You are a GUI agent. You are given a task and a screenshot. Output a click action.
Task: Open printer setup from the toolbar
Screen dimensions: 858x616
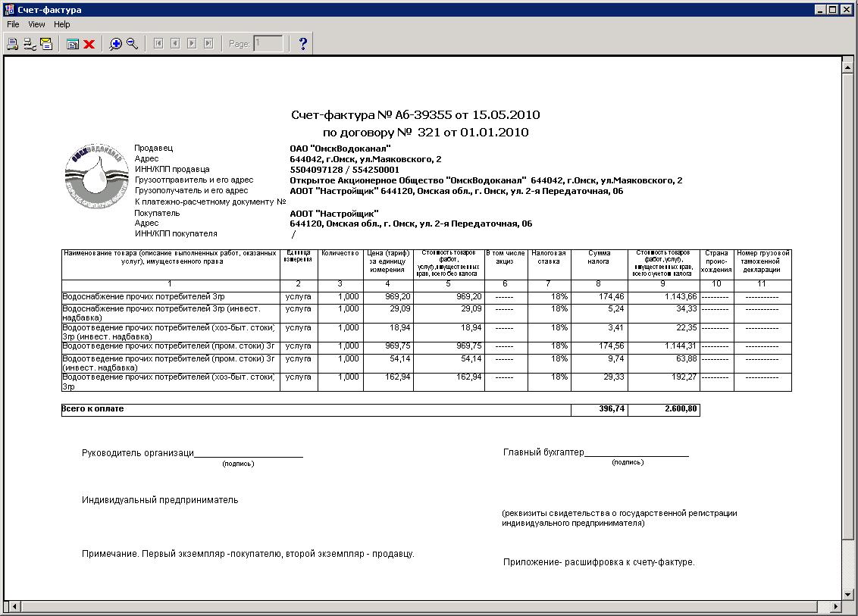click(29, 44)
